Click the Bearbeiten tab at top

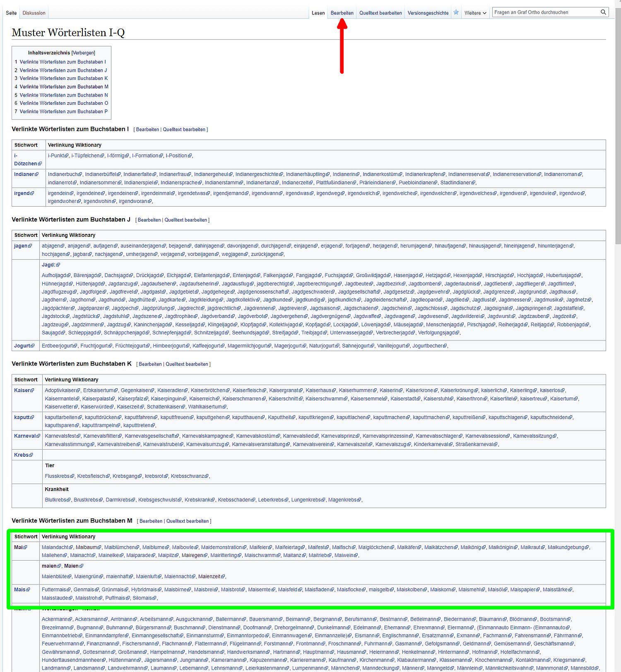click(x=342, y=13)
